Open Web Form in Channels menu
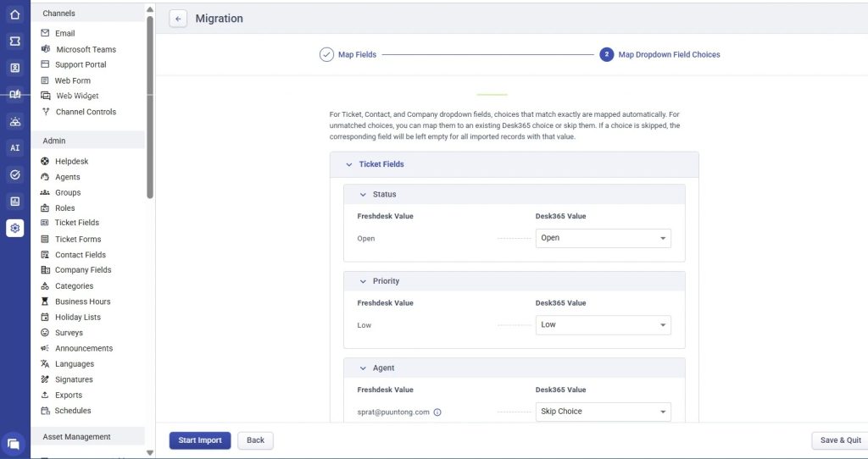This screenshot has width=868, height=459. tap(73, 80)
